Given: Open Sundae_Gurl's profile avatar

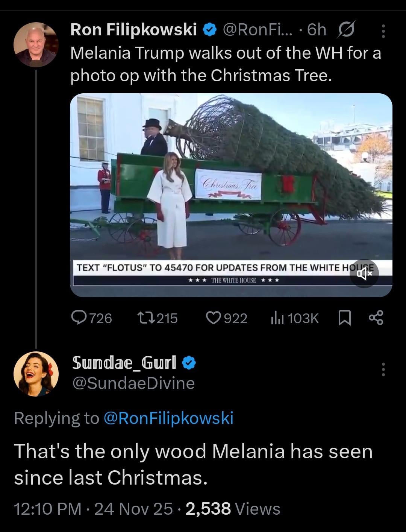Looking at the screenshot, I should (36, 374).
